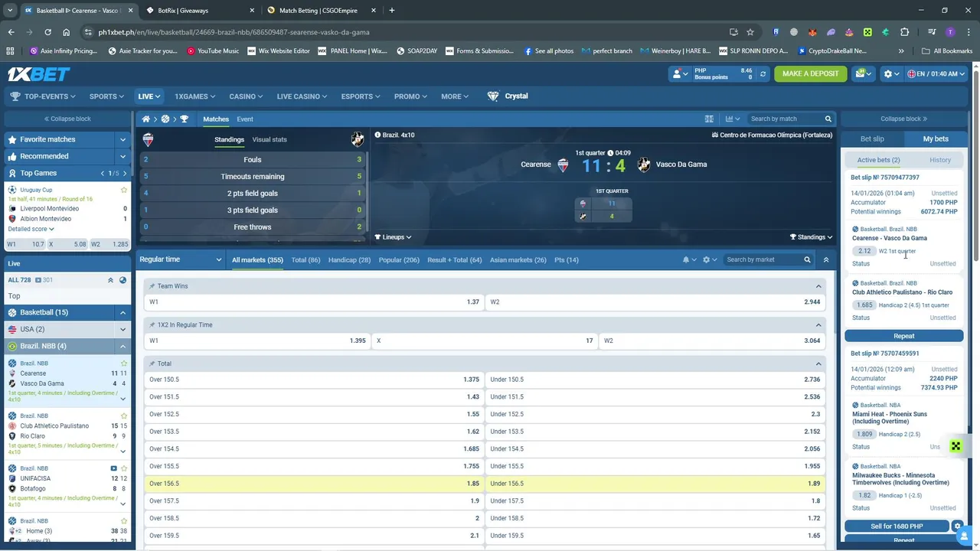The height and width of the screenshot is (551, 980).
Task: Open the statistics chart icon dropdown
Action: pyautogui.click(x=733, y=119)
